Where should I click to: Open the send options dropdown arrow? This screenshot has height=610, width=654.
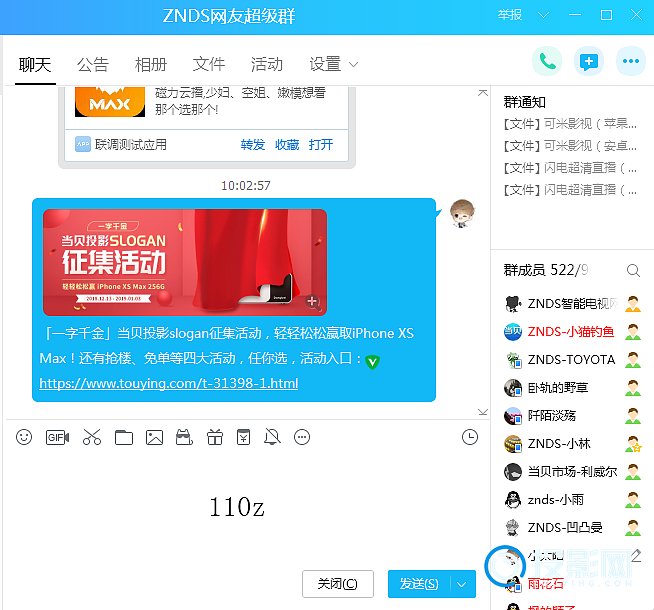point(461,584)
